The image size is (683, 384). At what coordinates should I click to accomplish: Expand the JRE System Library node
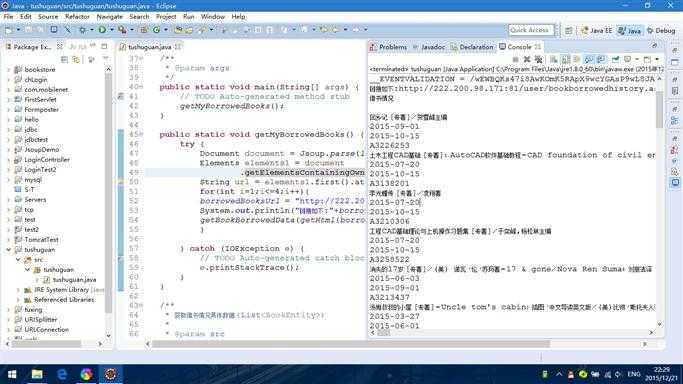(18, 290)
